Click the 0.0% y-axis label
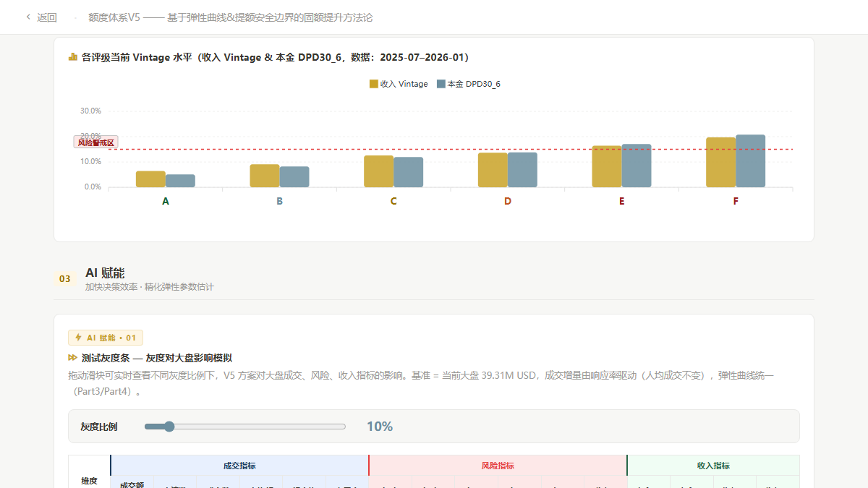868x488 pixels. point(93,187)
